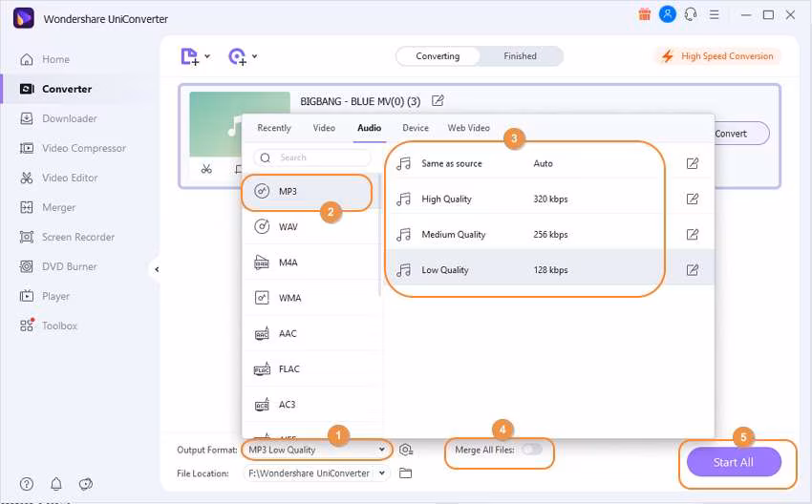812x504 pixels.
Task: Click the gift box icon in title bar
Action: pos(644,14)
